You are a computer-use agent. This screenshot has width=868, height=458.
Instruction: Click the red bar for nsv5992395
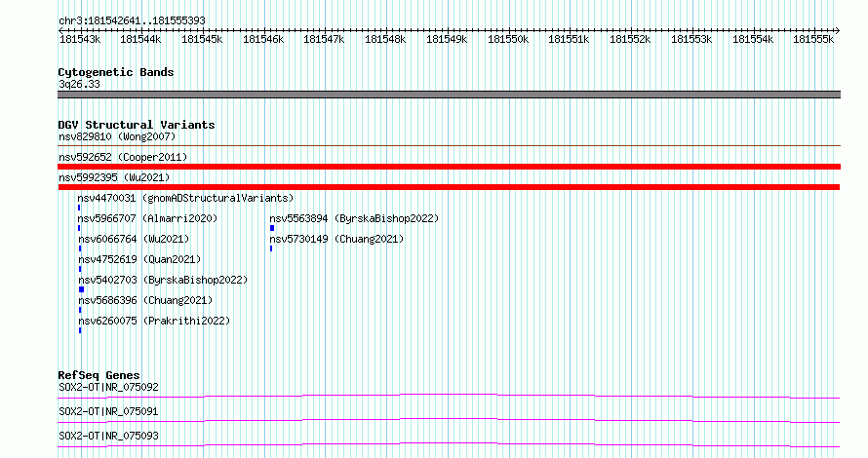tap(449, 187)
